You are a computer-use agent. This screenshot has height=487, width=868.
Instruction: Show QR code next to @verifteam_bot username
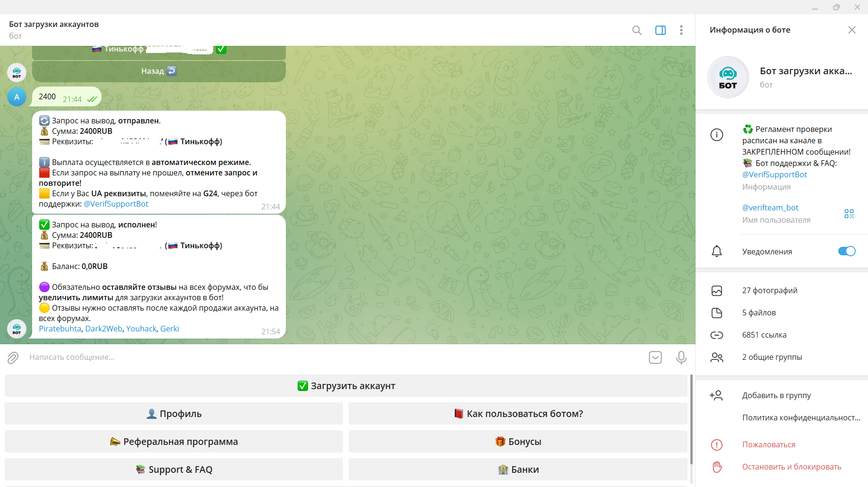tap(849, 214)
